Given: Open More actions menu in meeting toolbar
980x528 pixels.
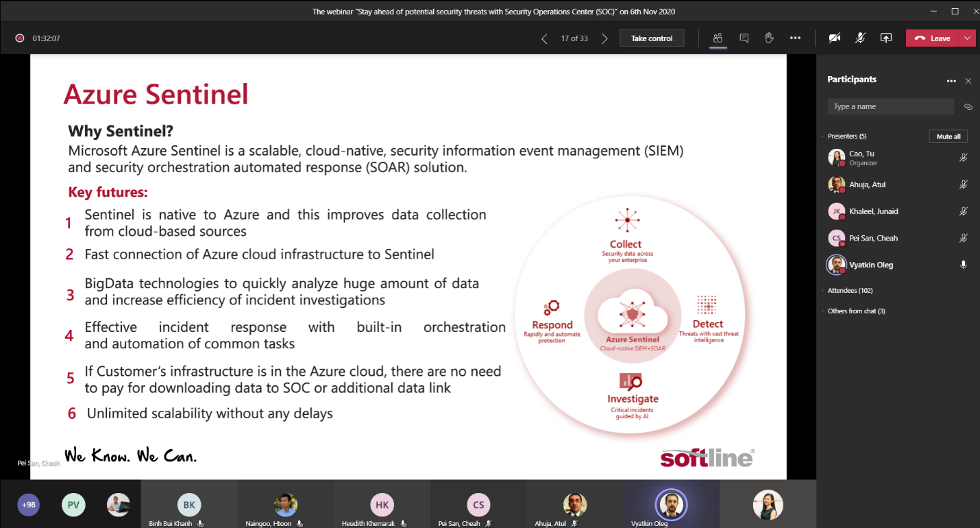Looking at the screenshot, I should pyautogui.click(x=795, y=38).
